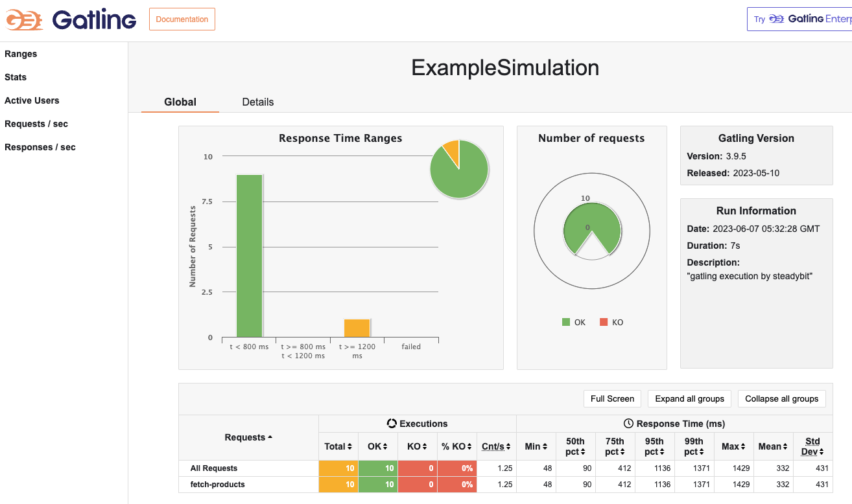Click the Full Screen button
Screen dimensions: 852x504
[x=612, y=398]
